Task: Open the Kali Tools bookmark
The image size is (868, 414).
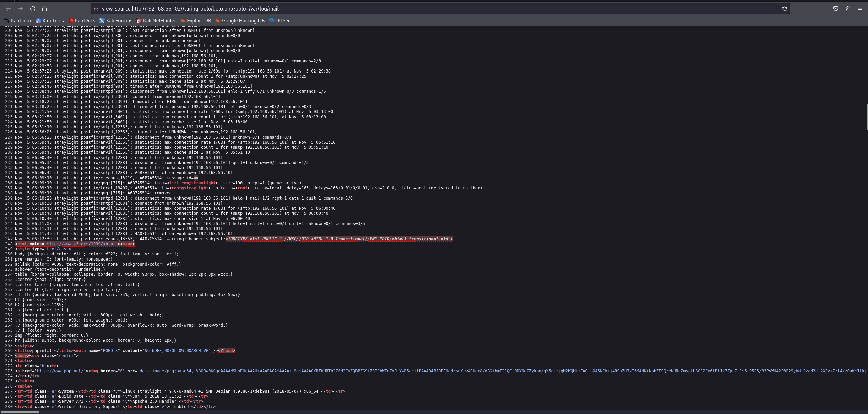Action: (50, 21)
